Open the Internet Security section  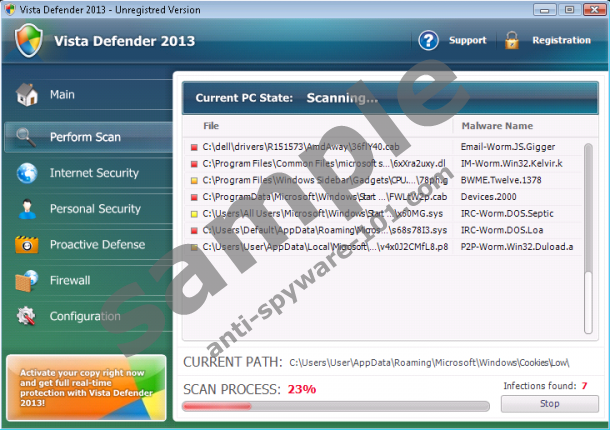[94, 173]
